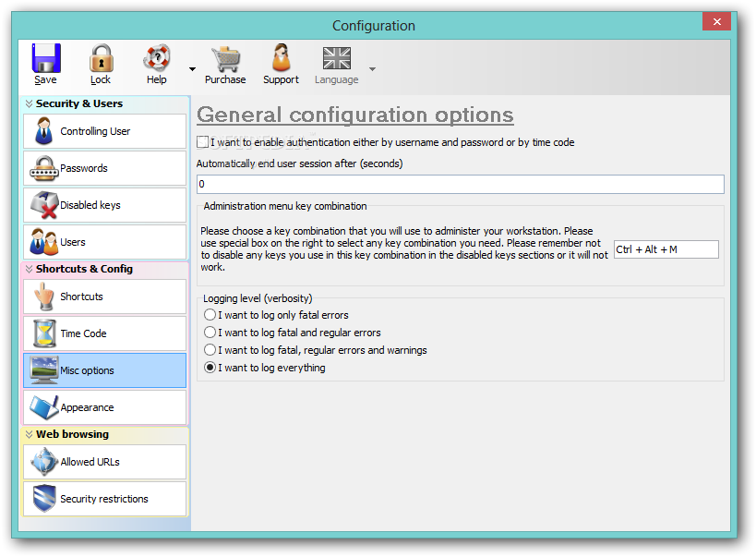Open the Disabled keys page
The height and width of the screenshot is (557, 756).
click(x=104, y=205)
